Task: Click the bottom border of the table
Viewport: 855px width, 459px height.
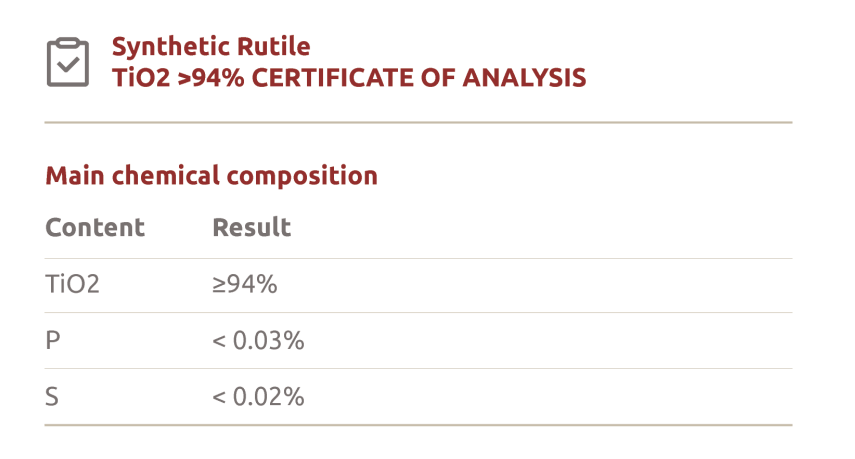Action: (x=418, y=425)
